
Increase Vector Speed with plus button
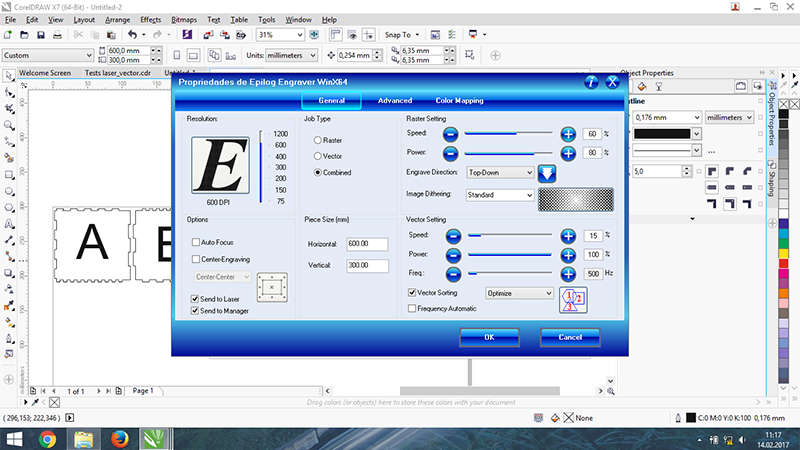click(x=568, y=236)
